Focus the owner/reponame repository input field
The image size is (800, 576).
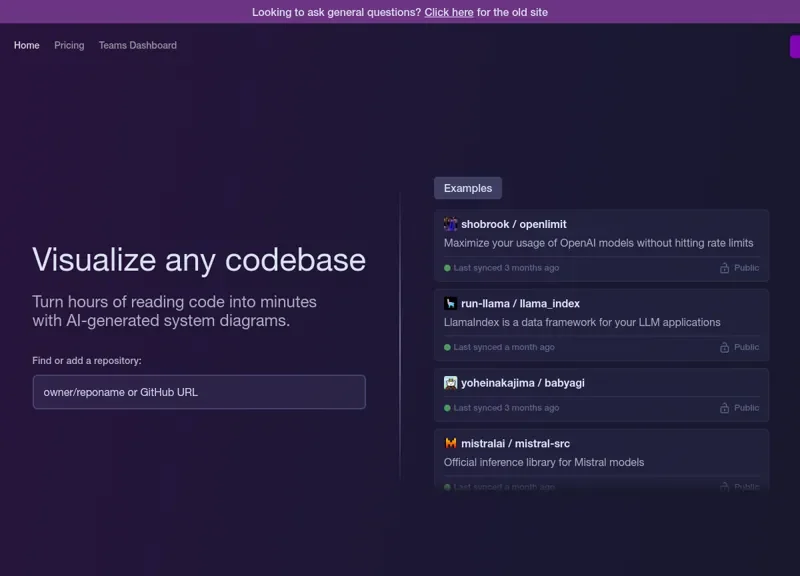[199, 392]
